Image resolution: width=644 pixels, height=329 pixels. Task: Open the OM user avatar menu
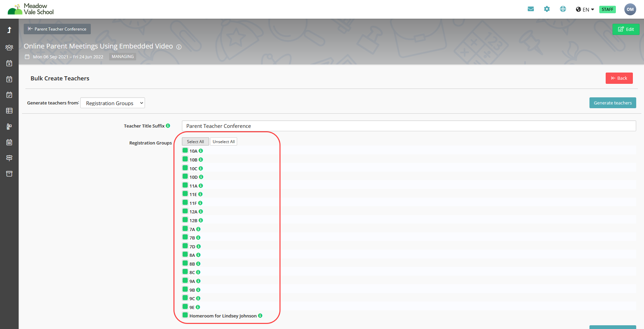coord(630,9)
